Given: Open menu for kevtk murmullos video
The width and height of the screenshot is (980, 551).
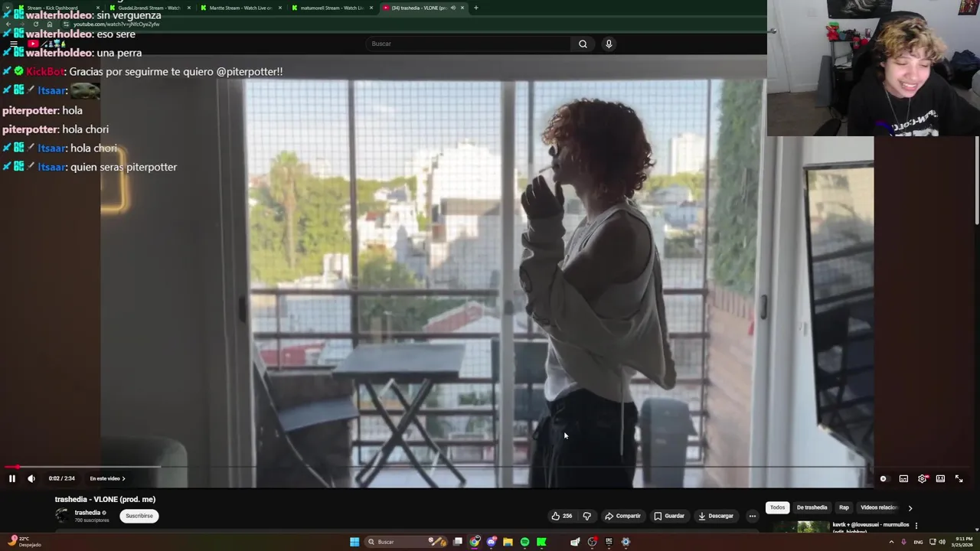Looking at the screenshot, I should (x=916, y=526).
